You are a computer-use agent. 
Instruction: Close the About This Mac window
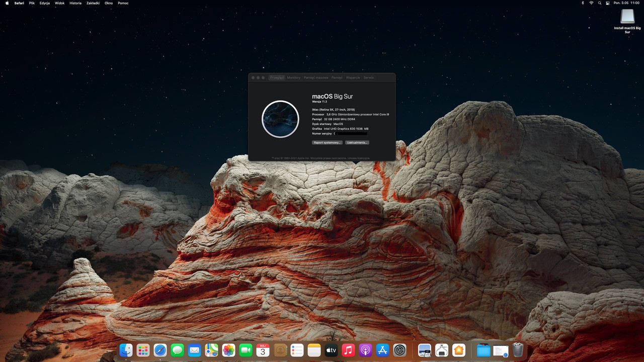253,77
